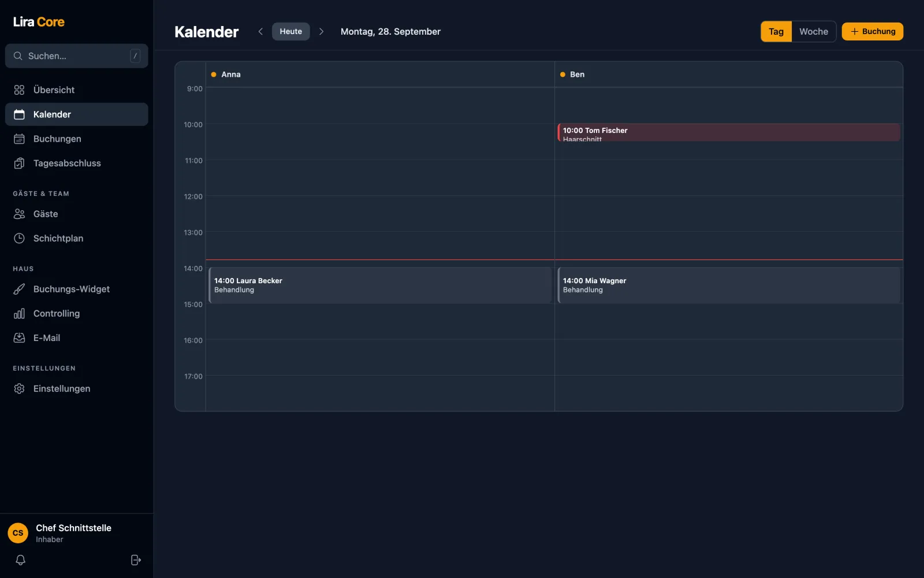Open Buchungen via its calendar icon

(19, 139)
